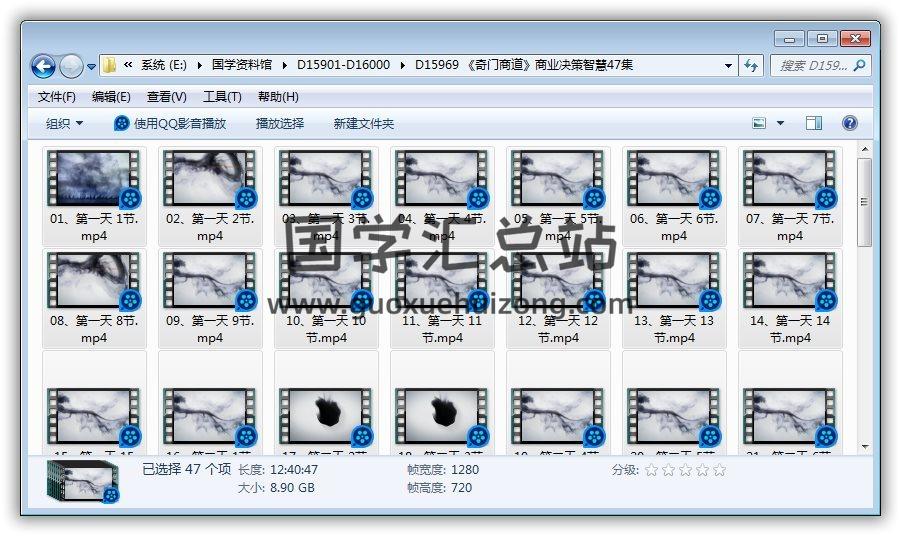901x536 pixels.
Task: Select video 02、第一天 2节.mp4 thumbnail
Action: (210, 179)
